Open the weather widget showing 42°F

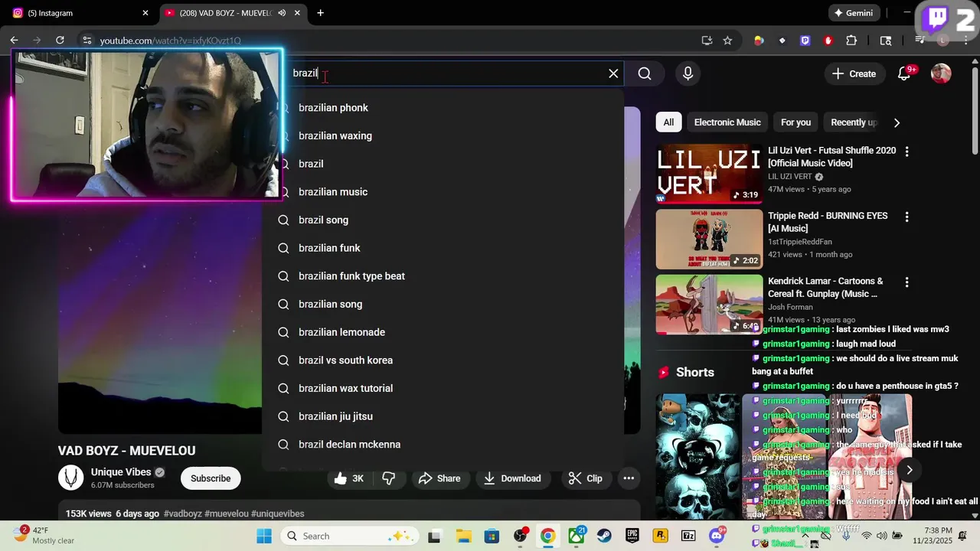[43, 536]
